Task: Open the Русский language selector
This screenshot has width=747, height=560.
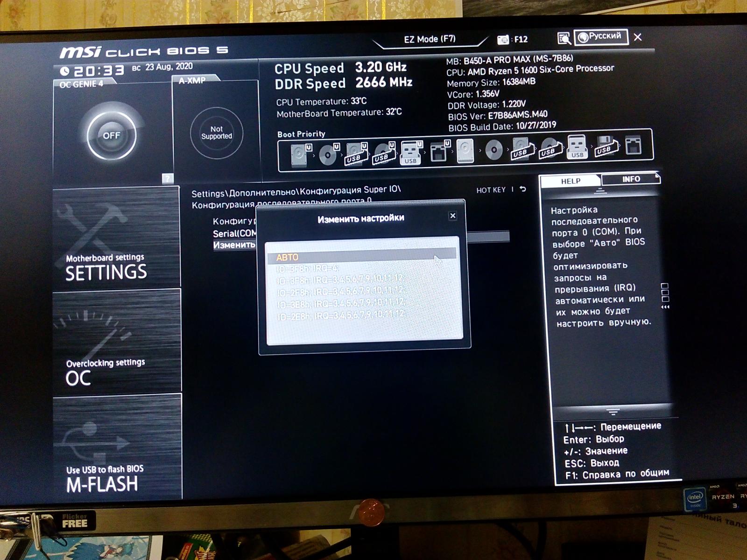Action: [x=601, y=36]
